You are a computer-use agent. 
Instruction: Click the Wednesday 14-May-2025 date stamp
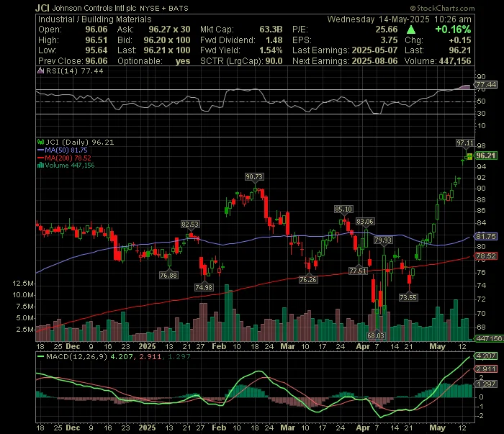[378, 19]
